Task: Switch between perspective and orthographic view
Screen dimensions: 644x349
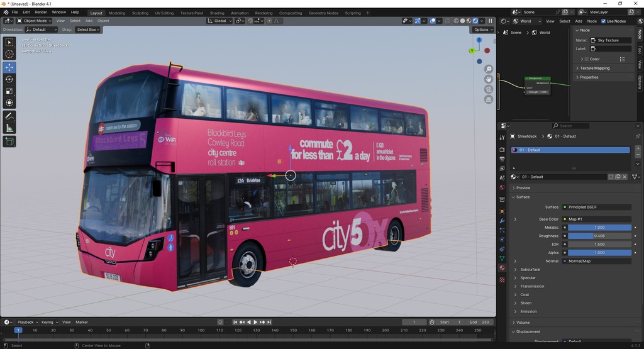Action: [x=489, y=99]
